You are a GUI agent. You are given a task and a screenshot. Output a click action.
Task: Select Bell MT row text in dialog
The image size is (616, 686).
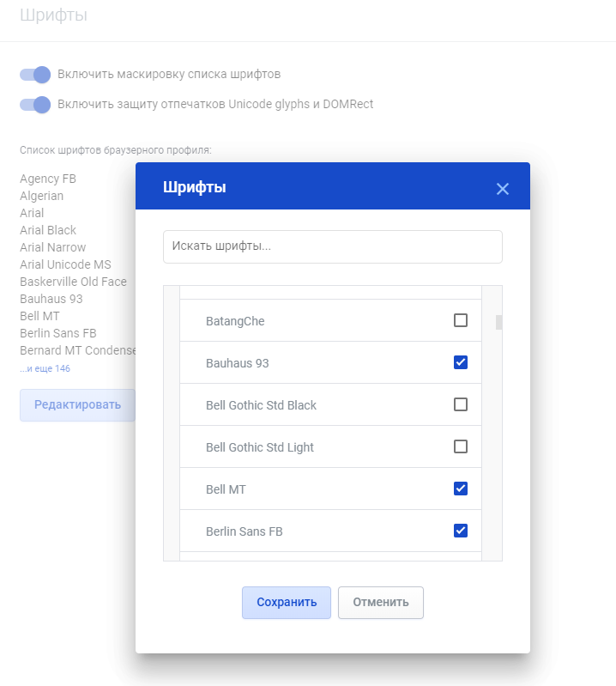pos(226,489)
